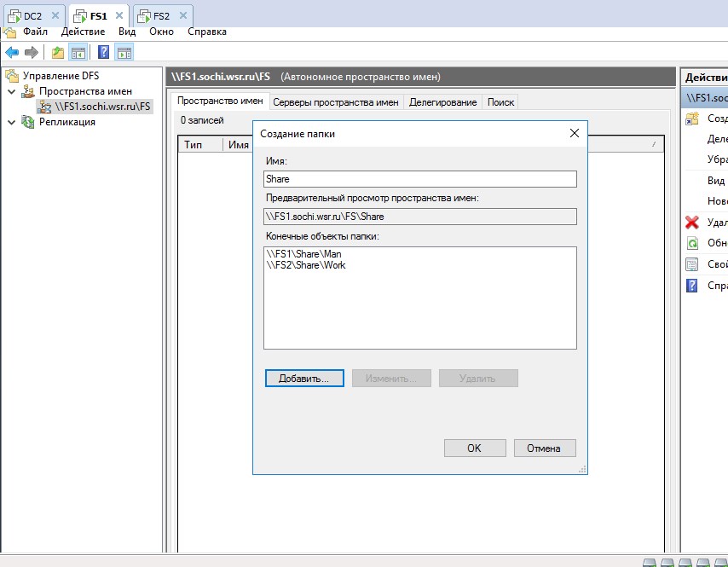The height and width of the screenshot is (567, 728).
Task: Sort the list by the Имя column header
Action: click(239, 144)
